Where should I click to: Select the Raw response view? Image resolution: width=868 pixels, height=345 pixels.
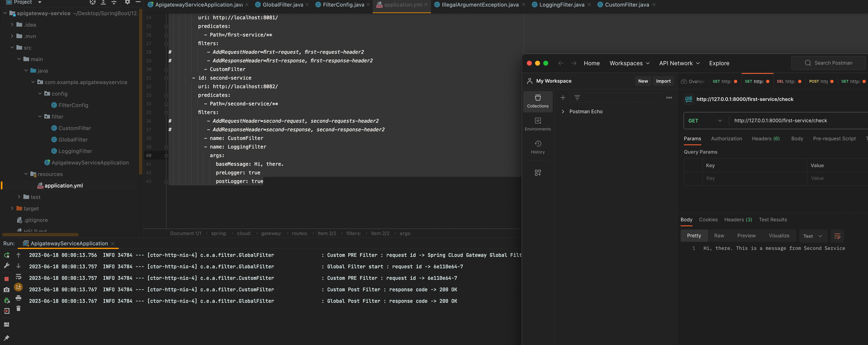[x=719, y=236]
